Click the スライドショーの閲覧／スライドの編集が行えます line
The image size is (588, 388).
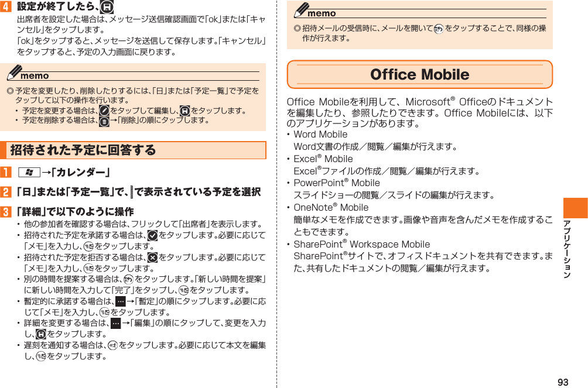click(x=395, y=195)
